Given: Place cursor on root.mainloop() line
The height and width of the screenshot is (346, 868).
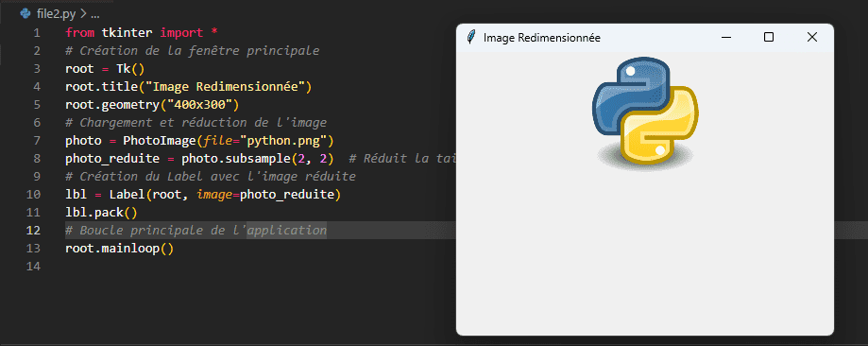Looking at the screenshot, I should coord(120,248).
